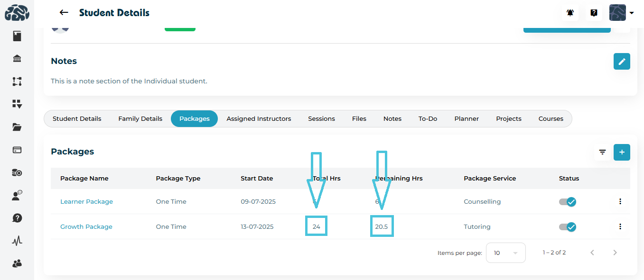Screen dimensions: 644x280
Task: Open the Growth Package row options menu
Action: (x=620, y=227)
